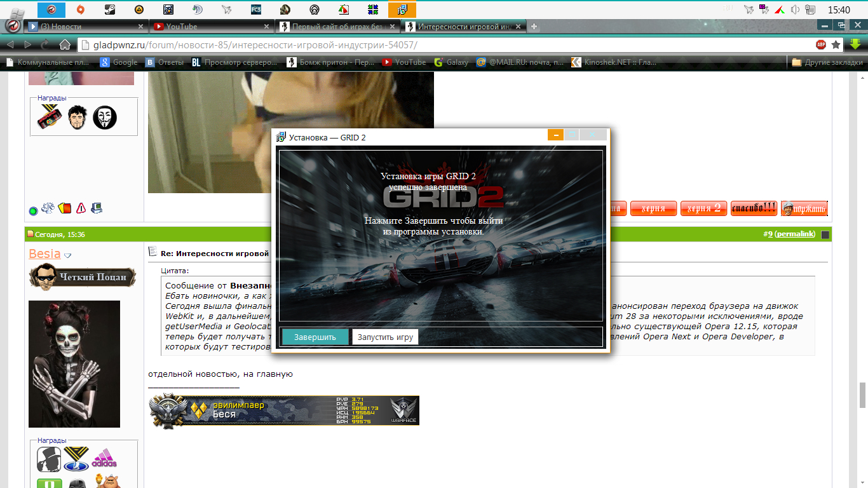Open the Origin icon in the taskbar
Viewport: 868px width, 488px height.
tap(80, 10)
